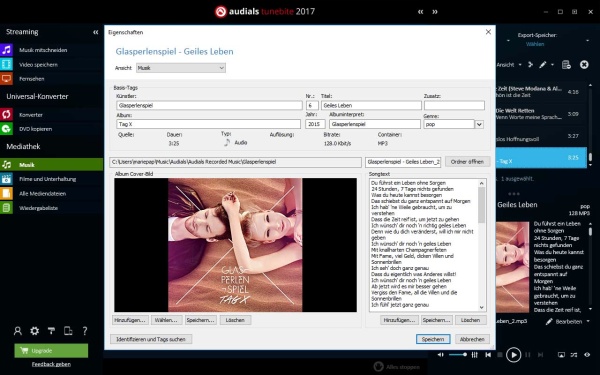Image resolution: width=600 pixels, height=375 pixels.
Task: Click the volume speaker icon
Action: point(440,355)
